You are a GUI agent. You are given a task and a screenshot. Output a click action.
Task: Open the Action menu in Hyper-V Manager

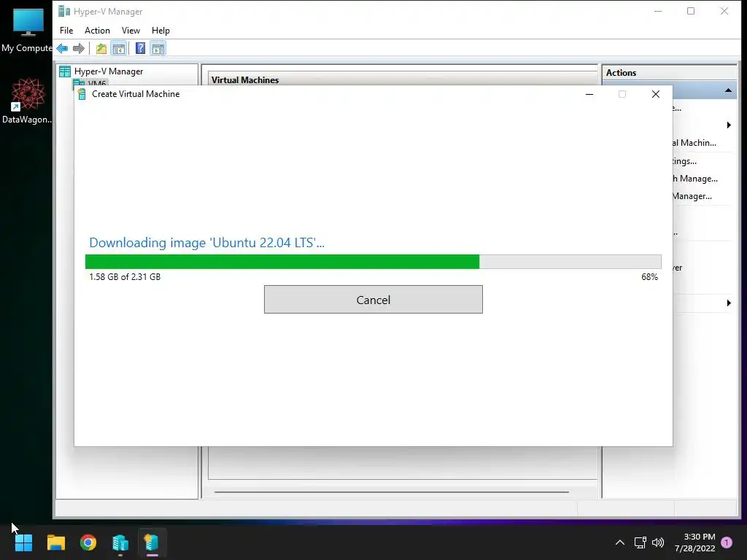pos(97,31)
